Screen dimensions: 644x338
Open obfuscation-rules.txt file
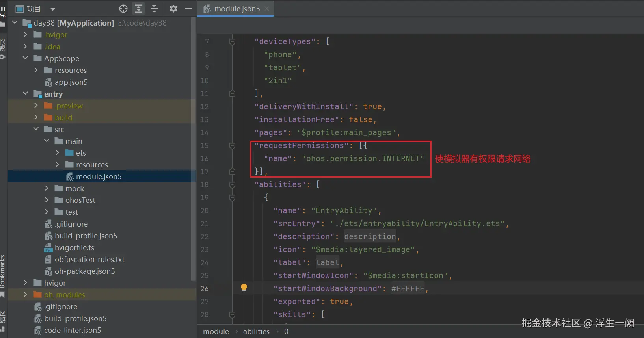[89, 259]
